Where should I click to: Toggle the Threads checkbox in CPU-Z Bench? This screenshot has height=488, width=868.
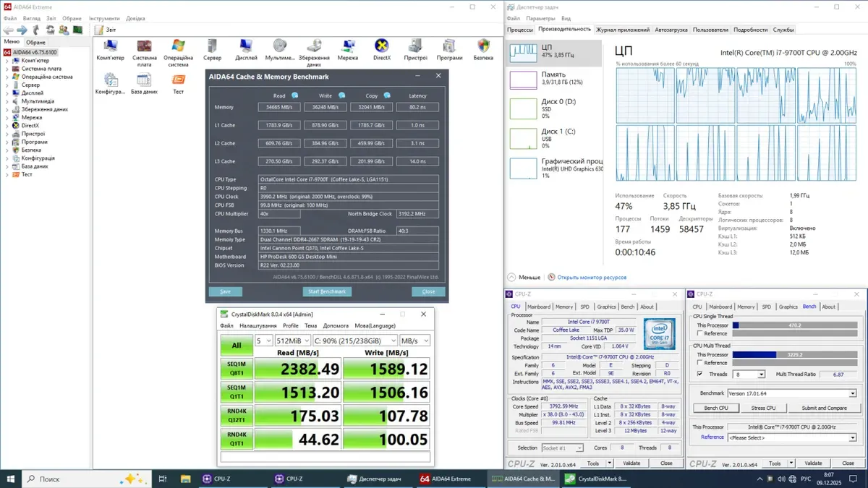click(x=699, y=374)
